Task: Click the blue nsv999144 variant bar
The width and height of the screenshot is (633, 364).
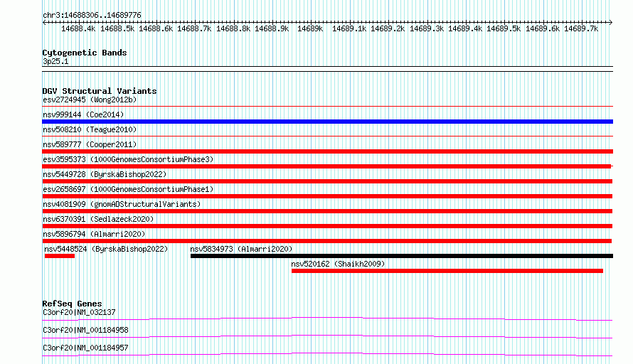Action: pos(327,122)
